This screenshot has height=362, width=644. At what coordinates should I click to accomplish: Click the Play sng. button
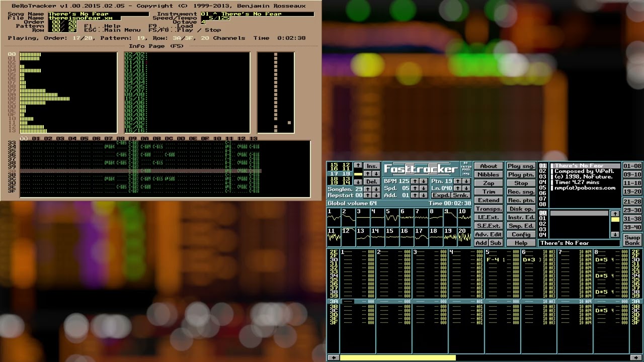521,166
